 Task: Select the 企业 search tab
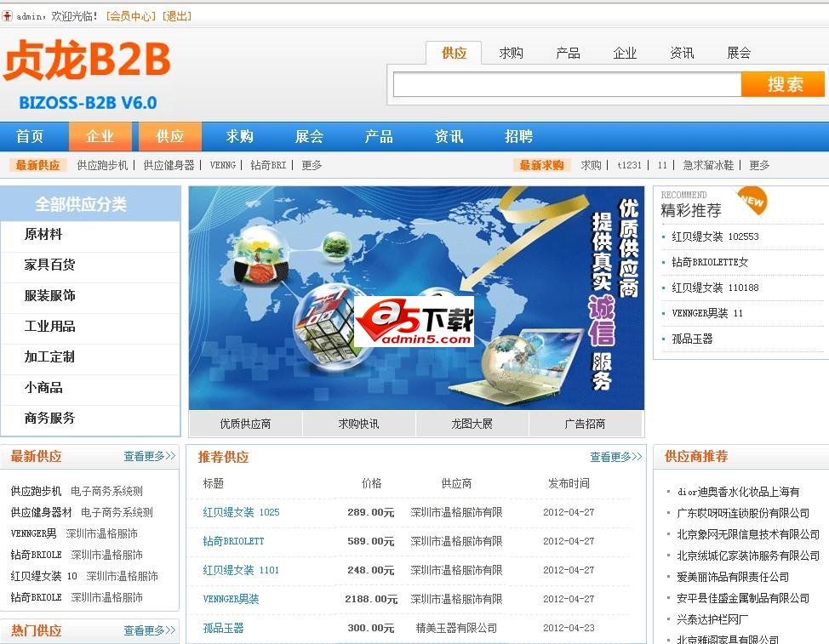tap(625, 52)
